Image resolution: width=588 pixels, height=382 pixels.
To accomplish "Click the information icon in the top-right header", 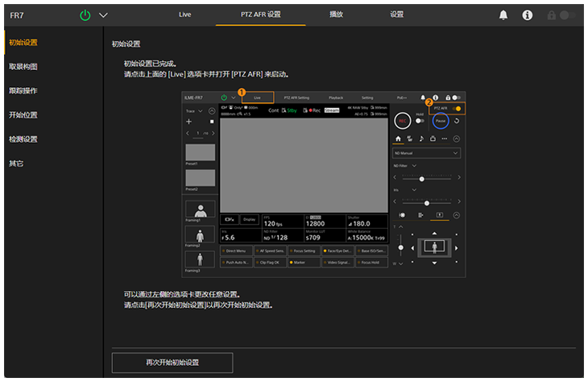I will [x=528, y=15].
